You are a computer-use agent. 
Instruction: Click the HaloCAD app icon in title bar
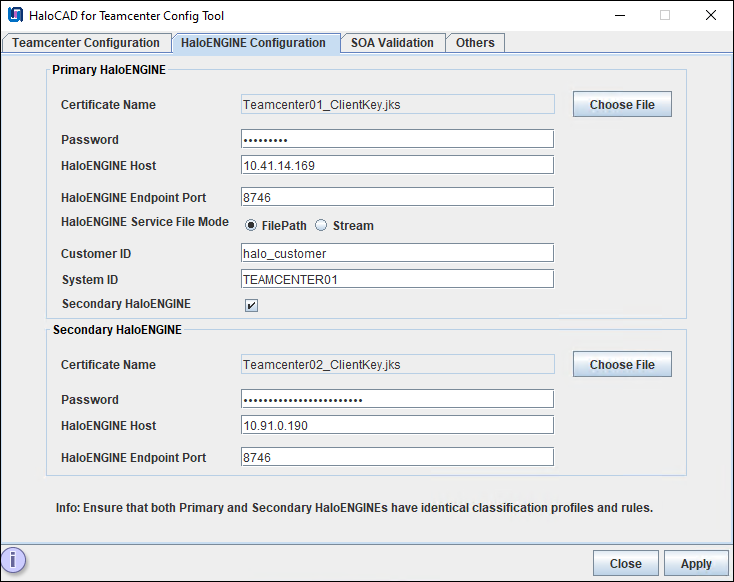point(15,15)
